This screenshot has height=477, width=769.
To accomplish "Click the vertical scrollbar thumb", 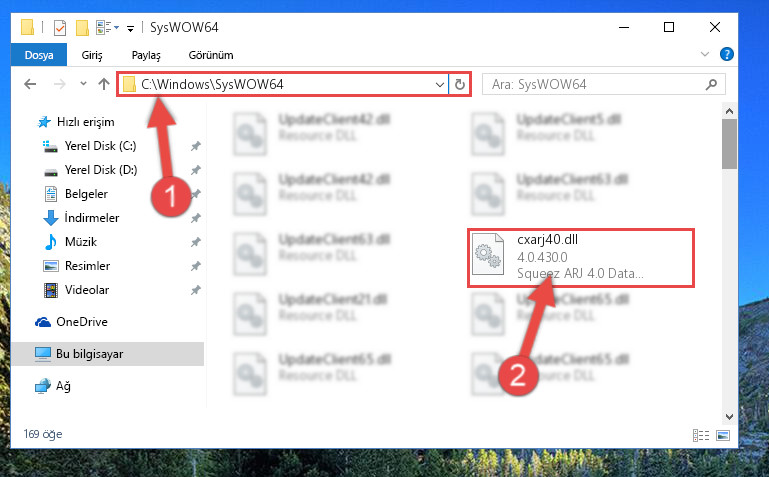I will click(729, 144).
